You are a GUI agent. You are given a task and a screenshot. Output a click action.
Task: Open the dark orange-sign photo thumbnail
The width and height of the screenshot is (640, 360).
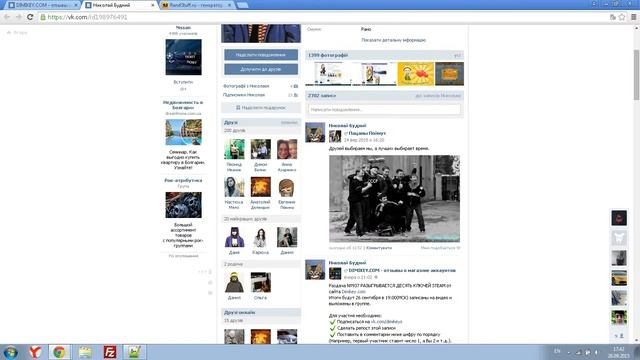pyautogui.click(x=449, y=74)
